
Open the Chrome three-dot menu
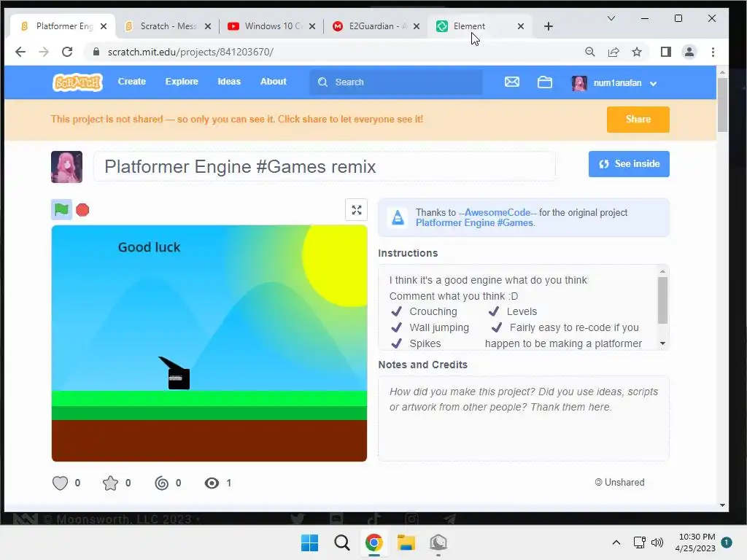click(713, 52)
